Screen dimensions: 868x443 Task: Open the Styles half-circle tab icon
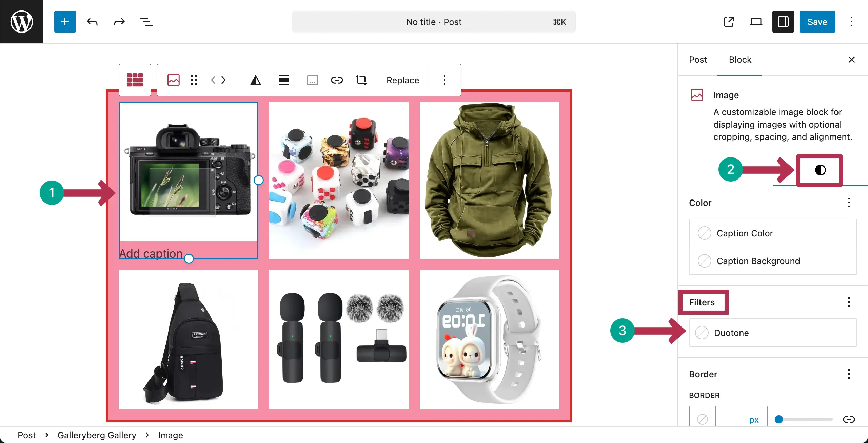[820, 170]
